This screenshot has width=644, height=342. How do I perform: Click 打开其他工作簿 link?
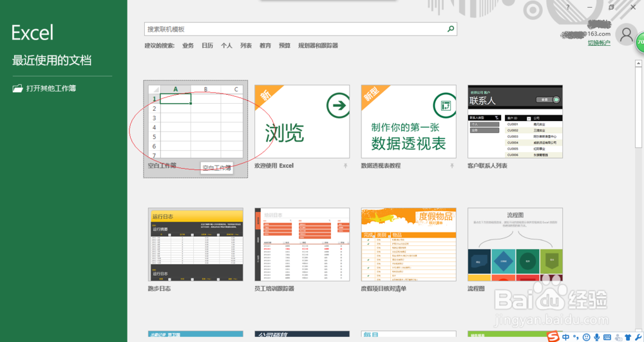pyautogui.click(x=51, y=88)
